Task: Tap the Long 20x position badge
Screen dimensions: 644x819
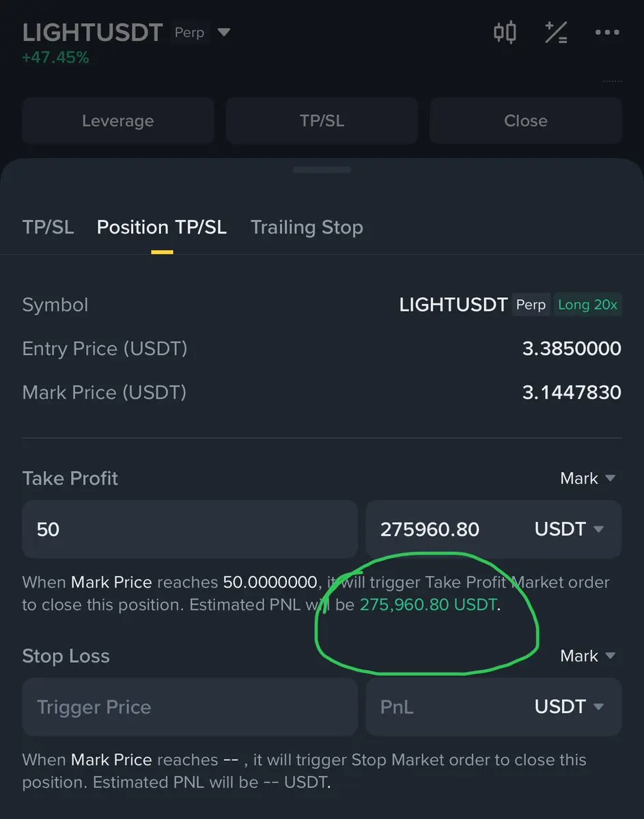Action: point(587,305)
